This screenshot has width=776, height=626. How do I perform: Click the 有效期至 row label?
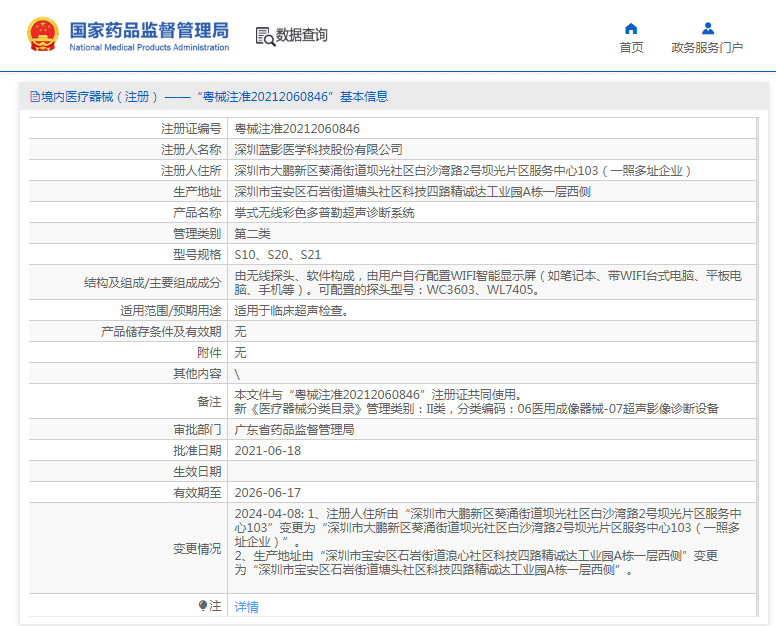tap(197, 493)
